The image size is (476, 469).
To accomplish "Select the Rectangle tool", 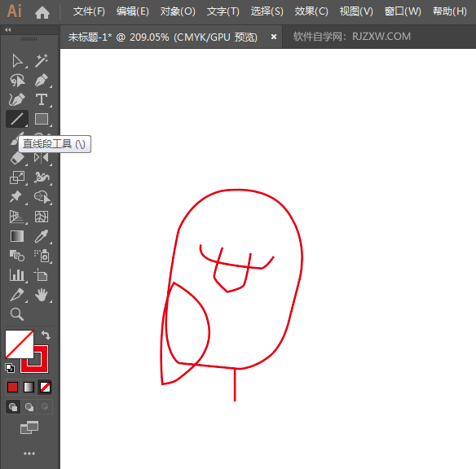I will [x=42, y=119].
